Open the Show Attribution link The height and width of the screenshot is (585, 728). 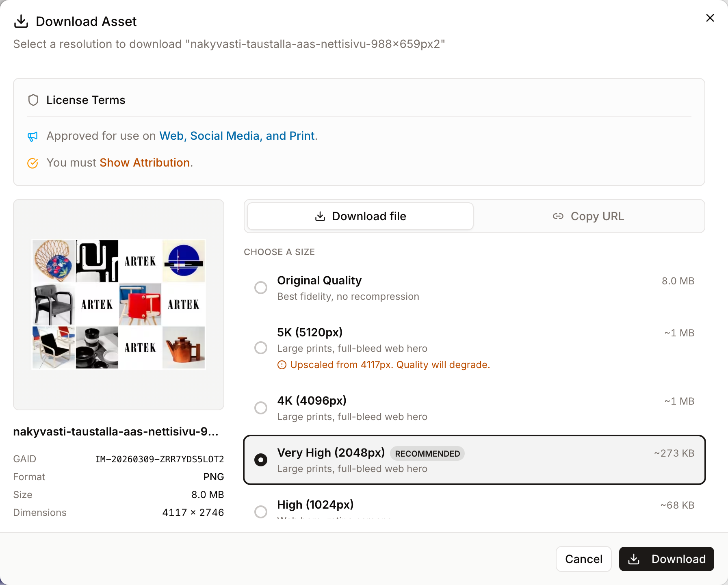pos(145,162)
